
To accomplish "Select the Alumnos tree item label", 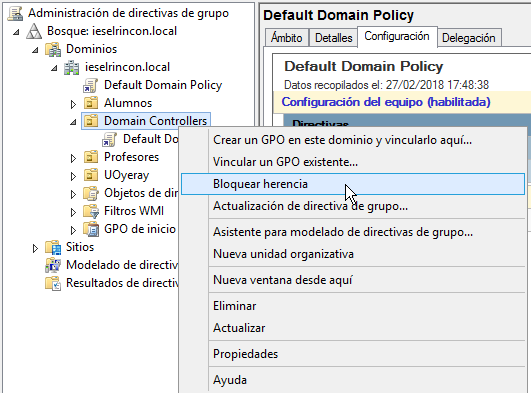I will [128, 103].
